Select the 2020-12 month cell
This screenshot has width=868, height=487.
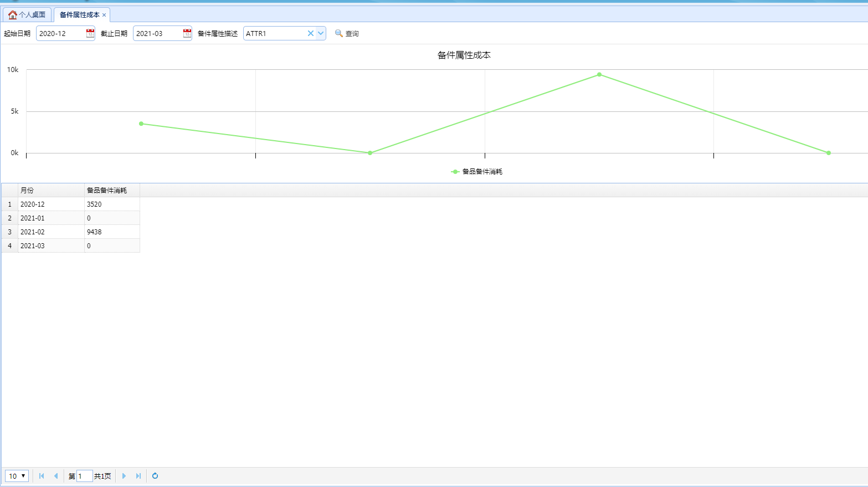point(51,204)
